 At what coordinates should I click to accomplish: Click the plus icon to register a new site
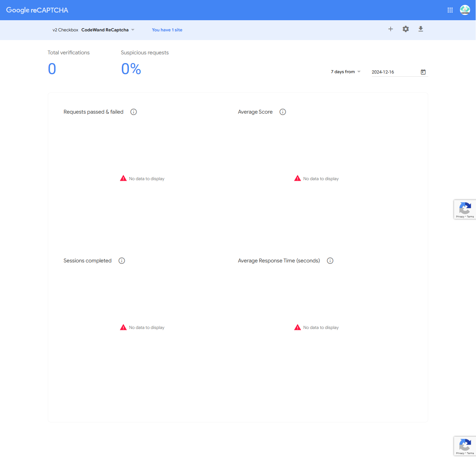click(x=391, y=29)
